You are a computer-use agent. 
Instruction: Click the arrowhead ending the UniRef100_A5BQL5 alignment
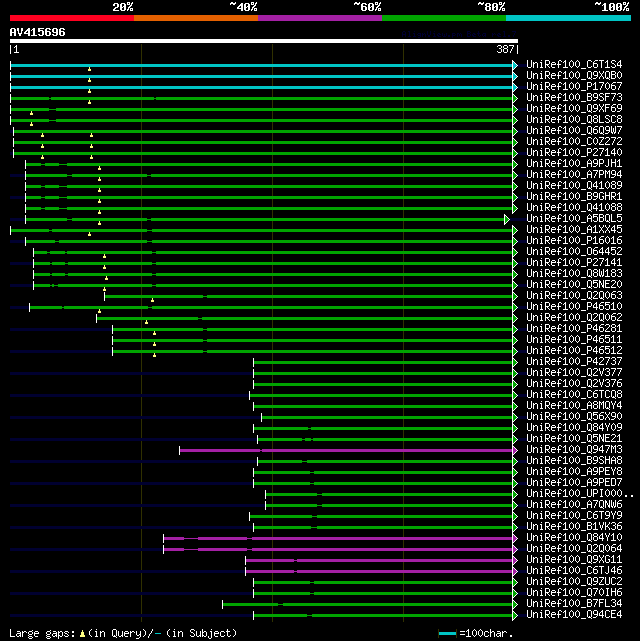[507, 220]
